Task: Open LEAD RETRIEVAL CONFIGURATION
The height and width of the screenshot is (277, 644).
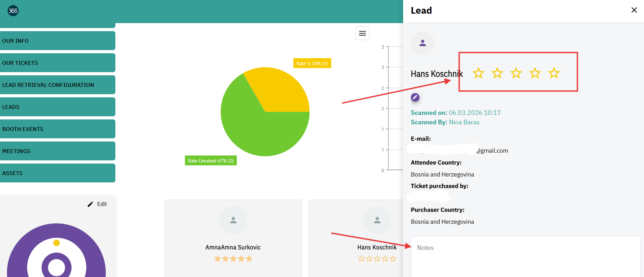Action: coord(58,85)
